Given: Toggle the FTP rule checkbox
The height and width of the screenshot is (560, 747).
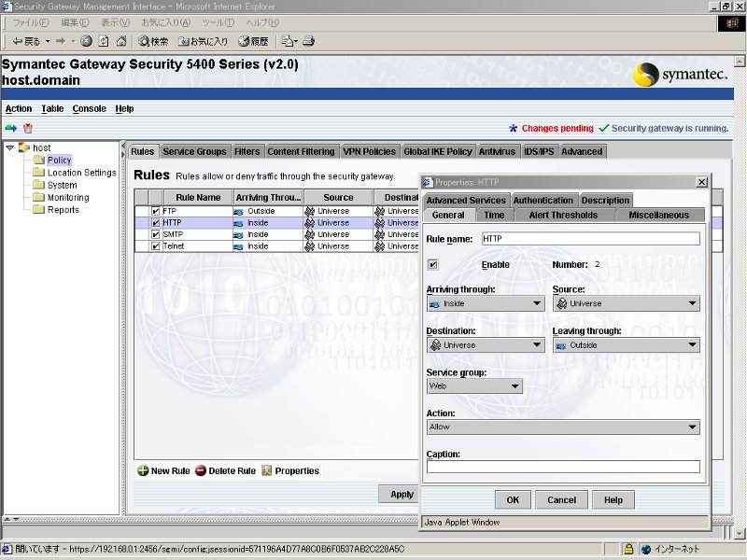Looking at the screenshot, I should [x=155, y=211].
